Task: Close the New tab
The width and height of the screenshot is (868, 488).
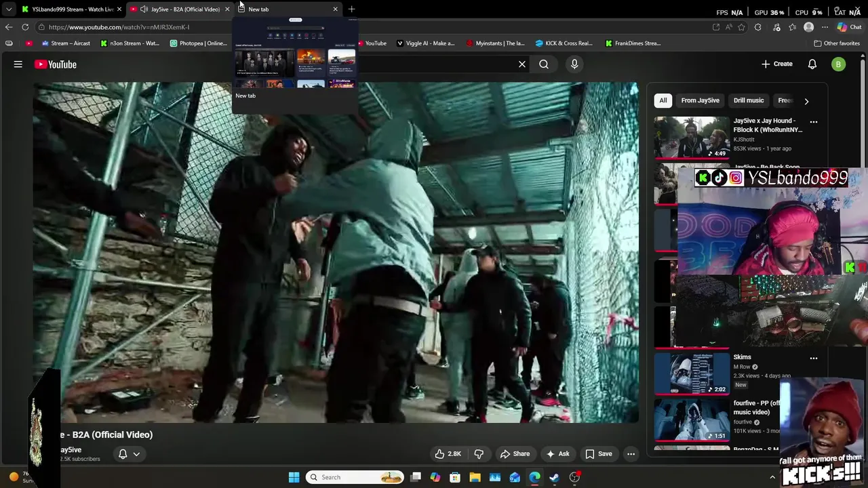Action: [335, 9]
